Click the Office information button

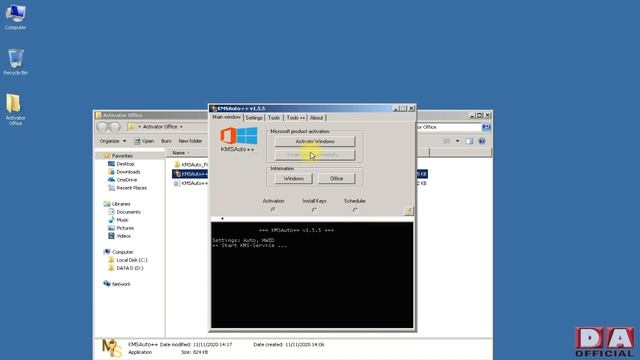pos(336,178)
